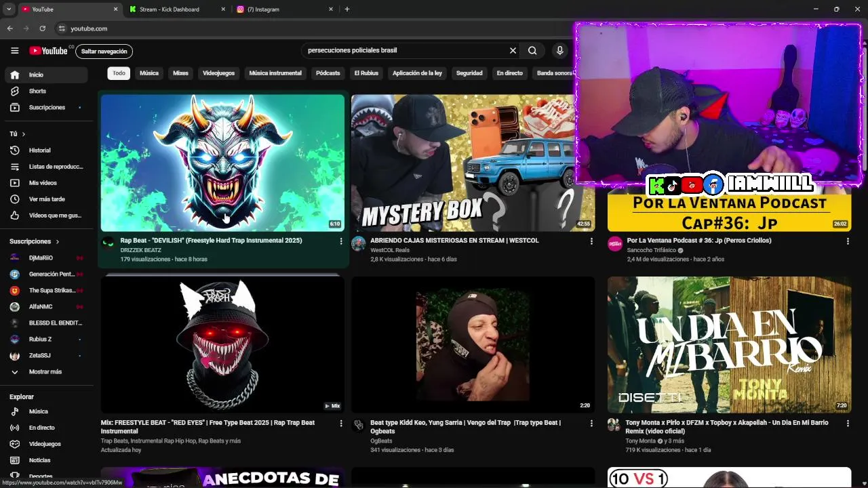The image size is (868, 488).
Task: Open Noticias under Explorar
Action: 46,460
